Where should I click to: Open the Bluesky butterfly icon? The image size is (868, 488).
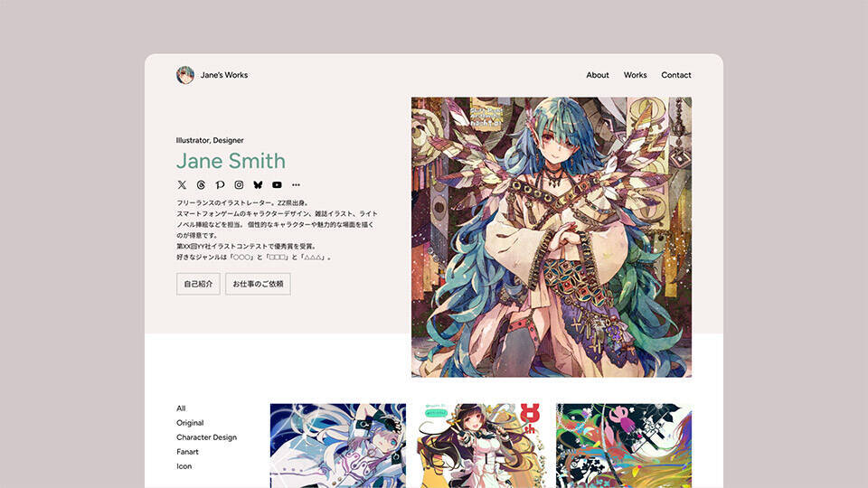(258, 184)
